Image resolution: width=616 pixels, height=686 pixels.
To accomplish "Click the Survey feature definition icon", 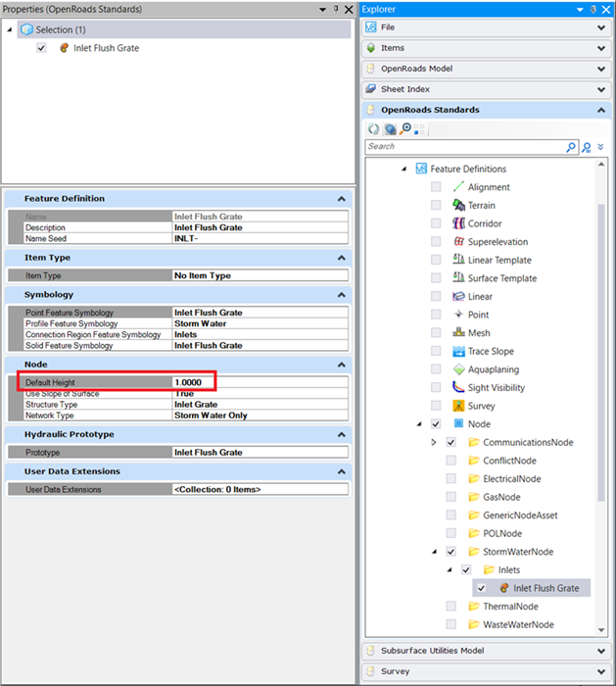I will pyautogui.click(x=458, y=406).
